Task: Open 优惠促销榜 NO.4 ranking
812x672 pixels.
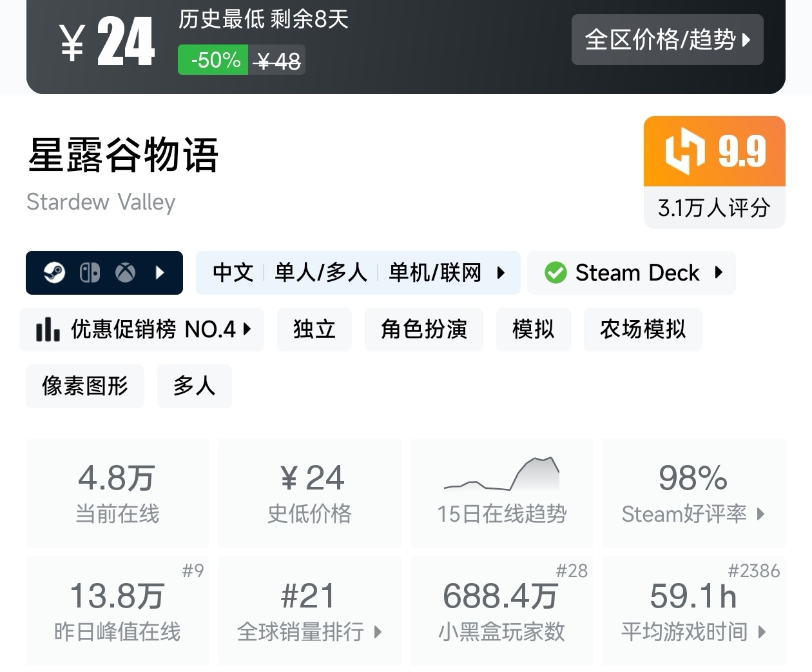Action: 142,329
